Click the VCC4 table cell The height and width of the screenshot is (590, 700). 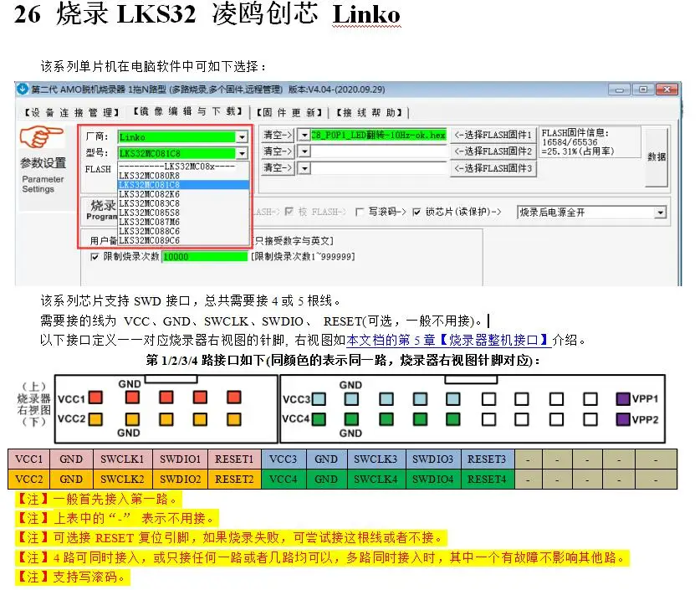pyautogui.click(x=284, y=480)
